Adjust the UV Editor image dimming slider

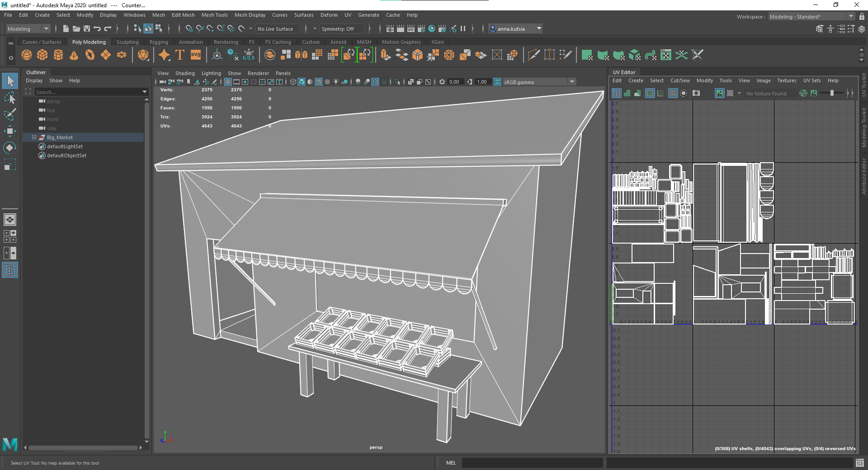pos(832,93)
